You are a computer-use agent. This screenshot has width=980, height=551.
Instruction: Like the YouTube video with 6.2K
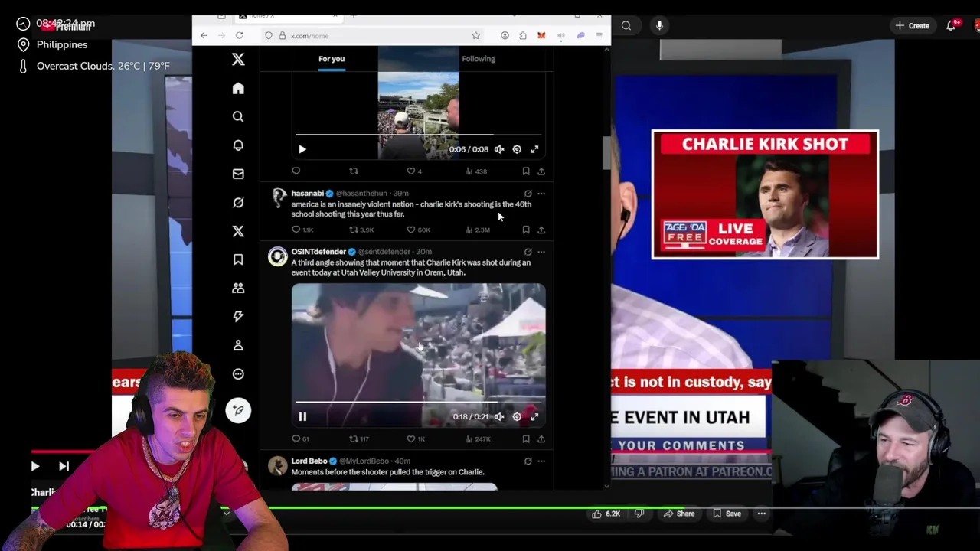(x=606, y=514)
